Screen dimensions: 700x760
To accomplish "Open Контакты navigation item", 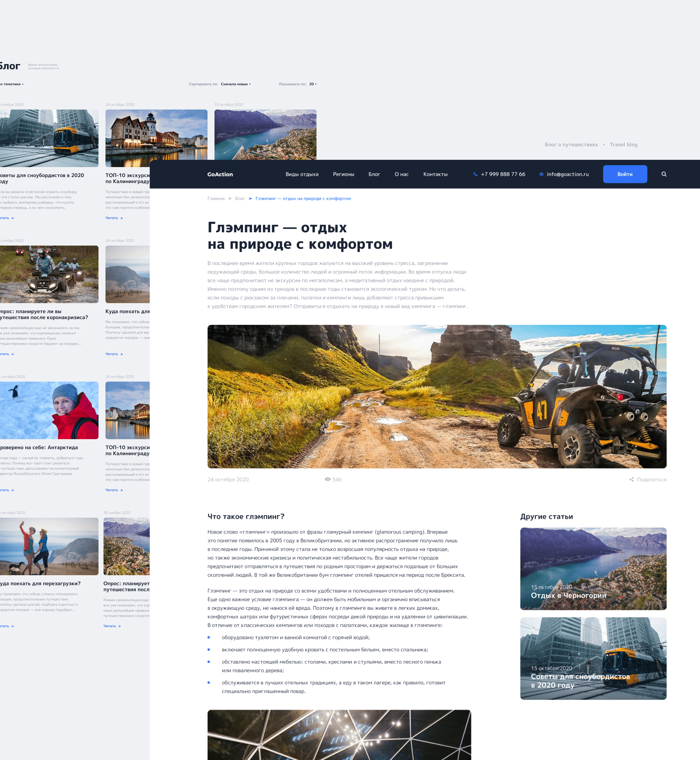I will 435,174.
